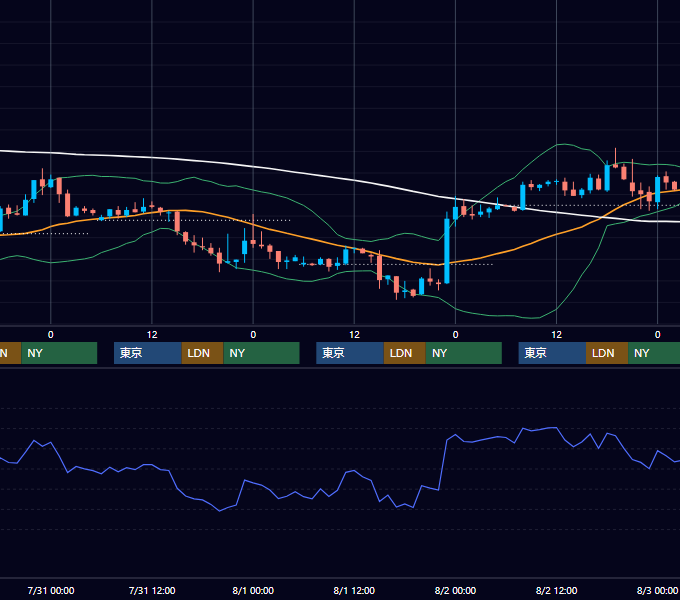The height and width of the screenshot is (600, 680).
Task: Click the 8/1 00:00 date label
Action: tap(253, 590)
